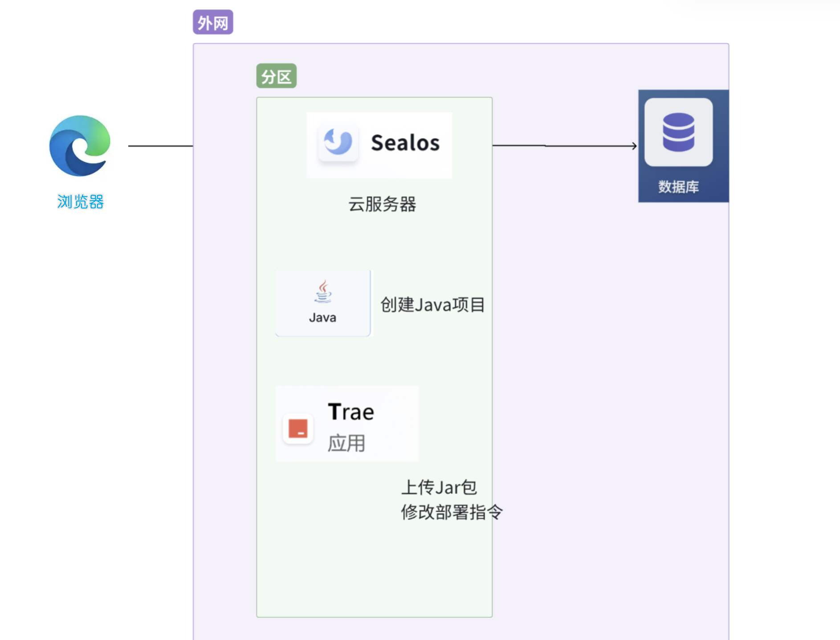Select the bold Trae heading
The image size is (840, 640).
(351, 412)
